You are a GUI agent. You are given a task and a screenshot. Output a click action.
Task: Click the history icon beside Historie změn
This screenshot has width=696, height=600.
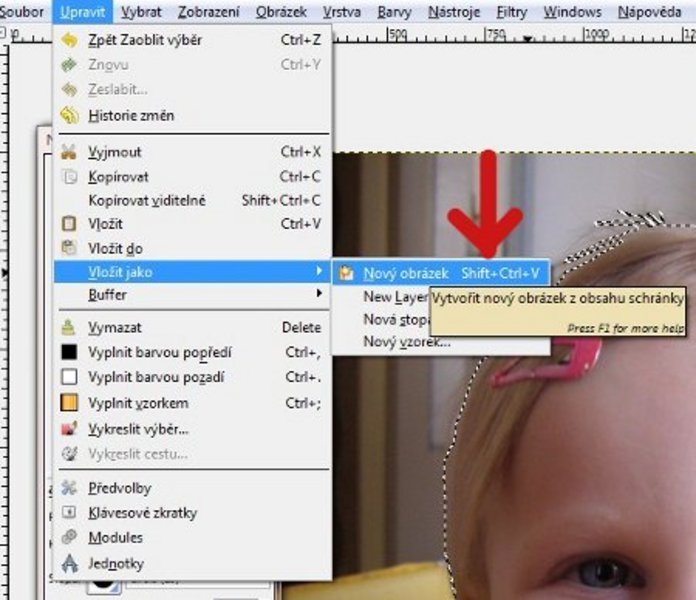[69, 115]
